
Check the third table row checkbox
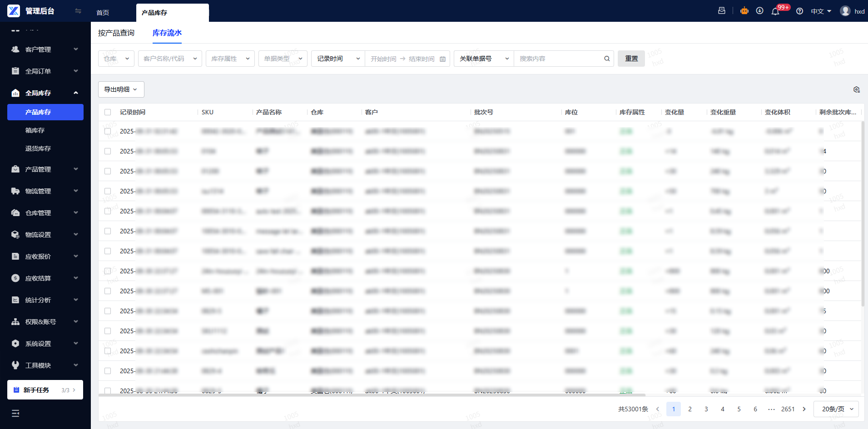click(x=108, y=171)
